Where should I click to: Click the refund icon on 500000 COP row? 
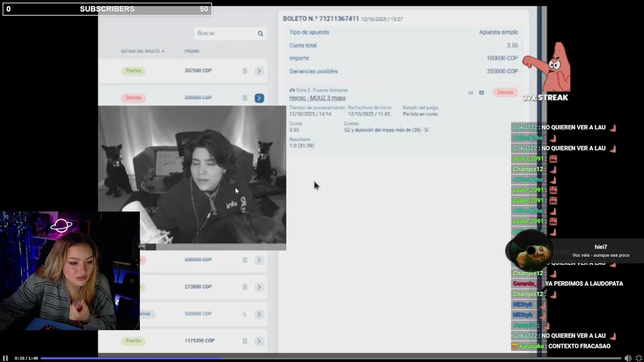[x=245, y=314]
